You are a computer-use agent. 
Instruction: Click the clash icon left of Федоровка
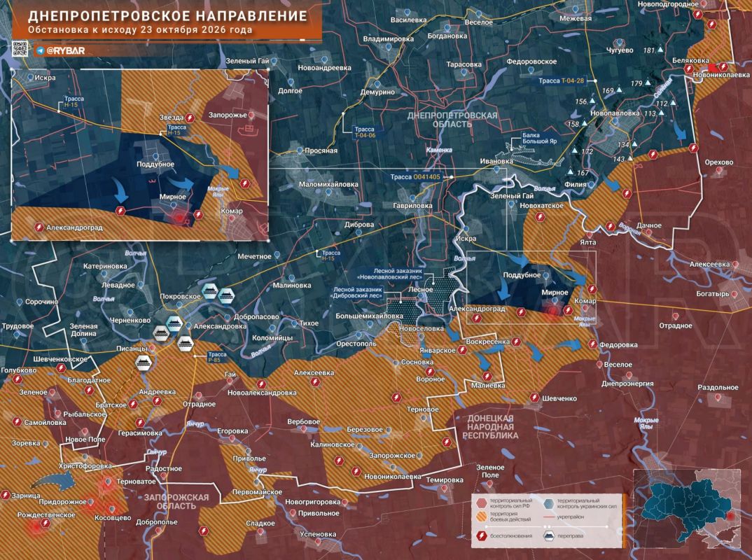[593, 344]
